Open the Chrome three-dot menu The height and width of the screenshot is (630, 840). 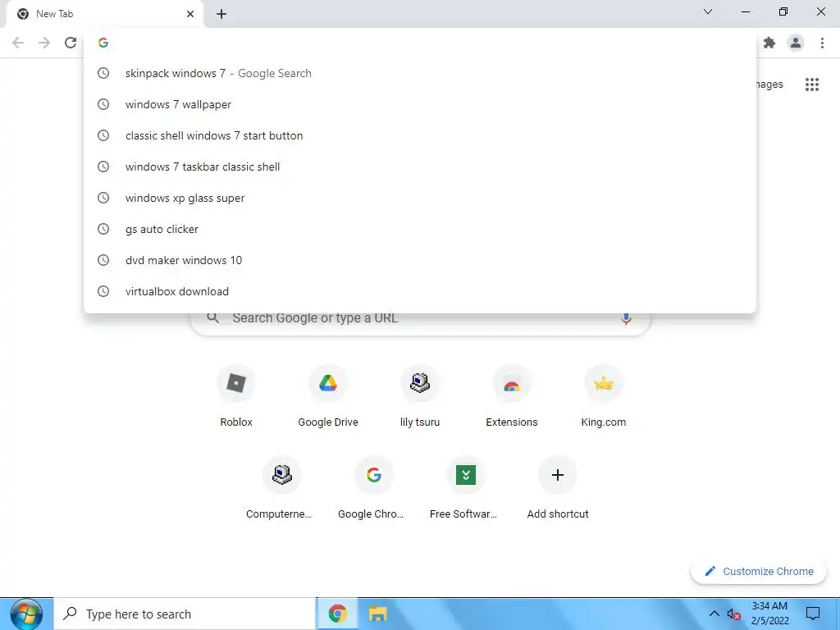pos(822,43)
